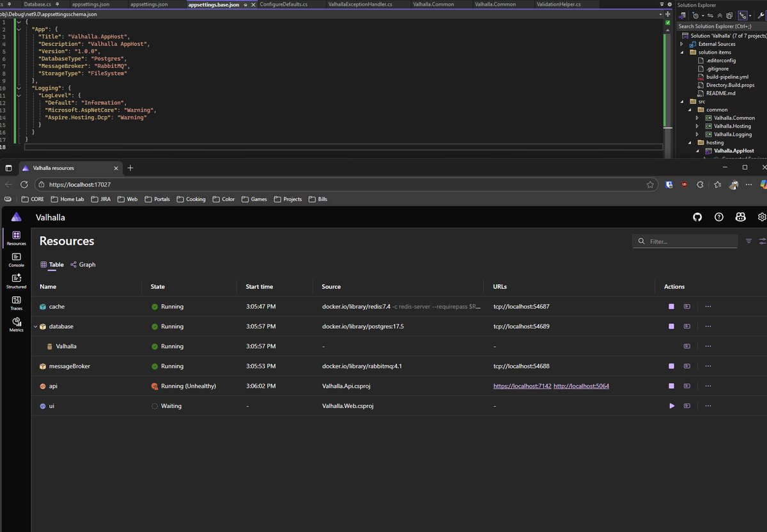Collapse the "App" JSON section in editor
This screenshot has height=532, width=767.
pyautogui.click(x=18, y=29)
